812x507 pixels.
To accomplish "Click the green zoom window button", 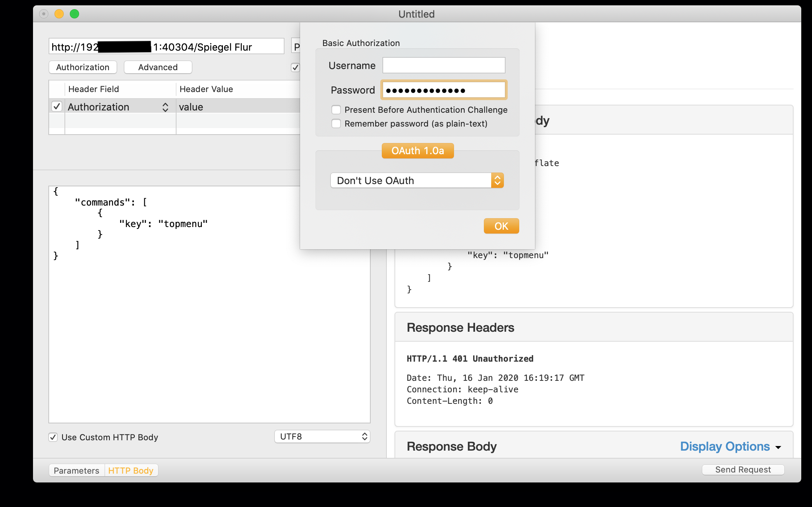I will coord(74,14).
